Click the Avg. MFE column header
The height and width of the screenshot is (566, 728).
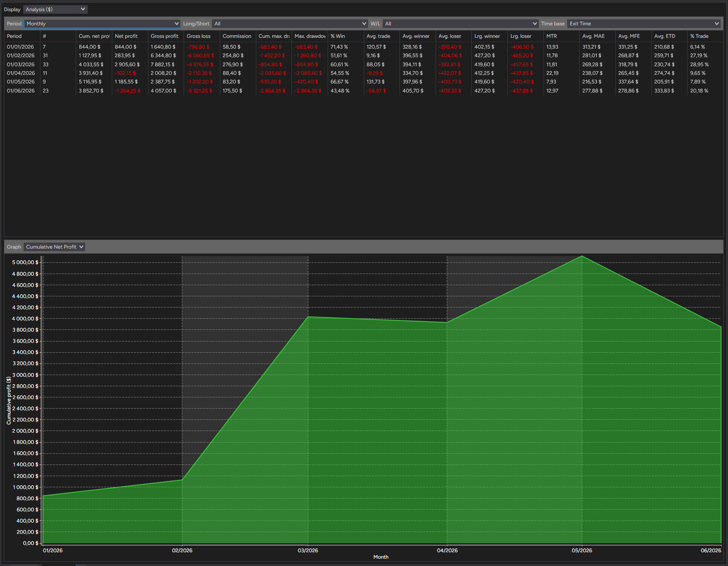tap(633, 36)
